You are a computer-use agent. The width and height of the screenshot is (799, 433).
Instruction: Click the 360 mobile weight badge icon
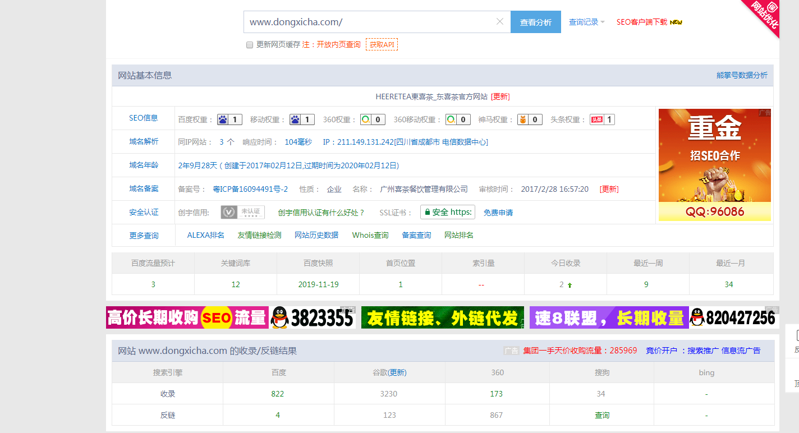(x=451, y=120)
